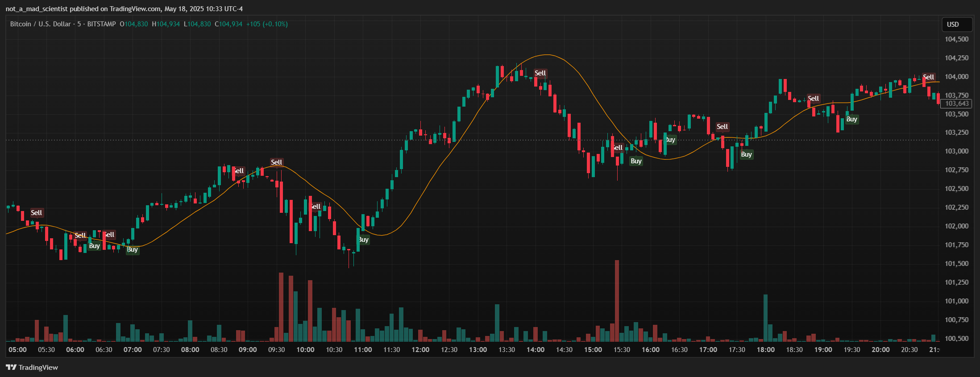Screen dimensions: 980x377
Task: Click the Sell signal near 17:15
Action: pos(723,127)
